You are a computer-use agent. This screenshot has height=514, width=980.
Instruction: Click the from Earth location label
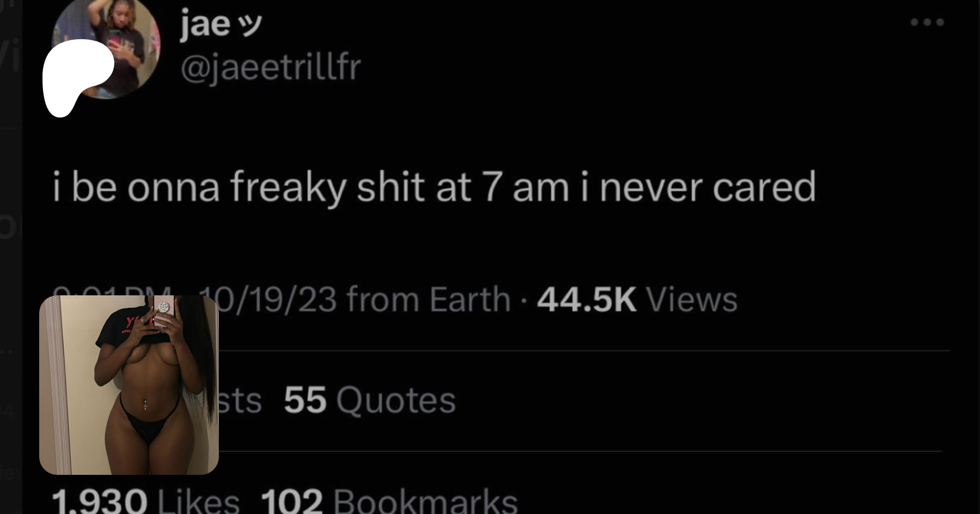(428, 299)
